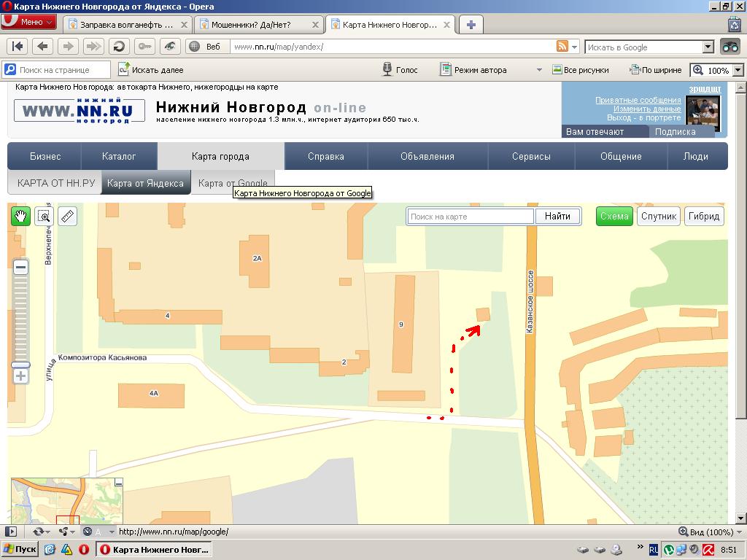Expand the Режим автора dropdown arrow
Screen dimensions: 747x560
(539, 70)
